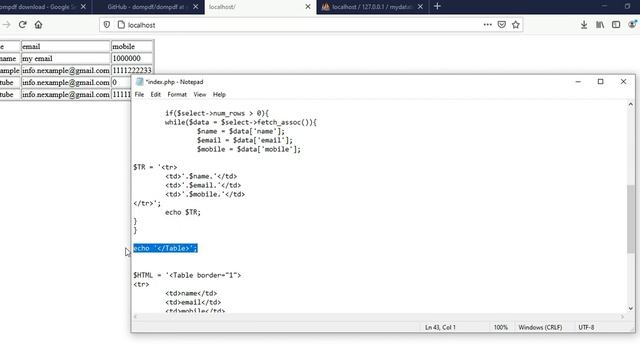640x360 pixels.
Task: Click the $email = $data['email'] line
Action: pyautogui.click(x=245, y=140)
